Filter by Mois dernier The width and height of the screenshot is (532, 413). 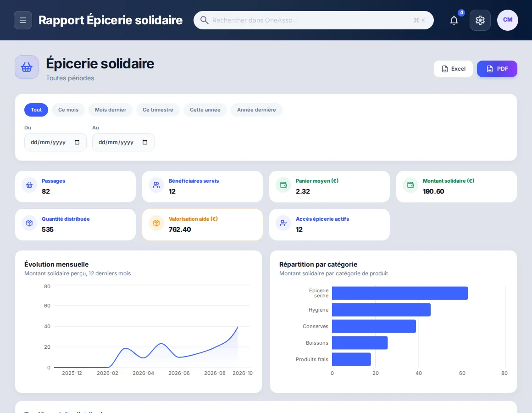pos(111,110)
